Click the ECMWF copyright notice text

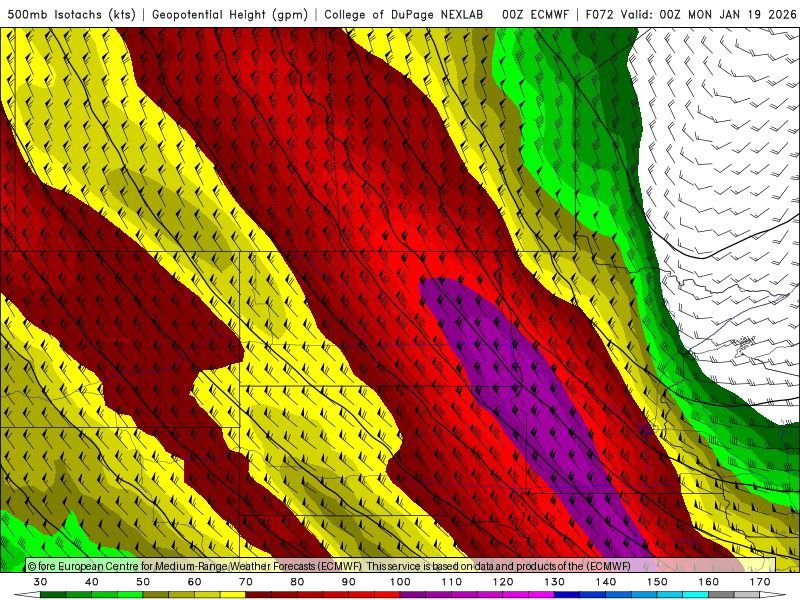pyautogui.click(x=329, y=566)
